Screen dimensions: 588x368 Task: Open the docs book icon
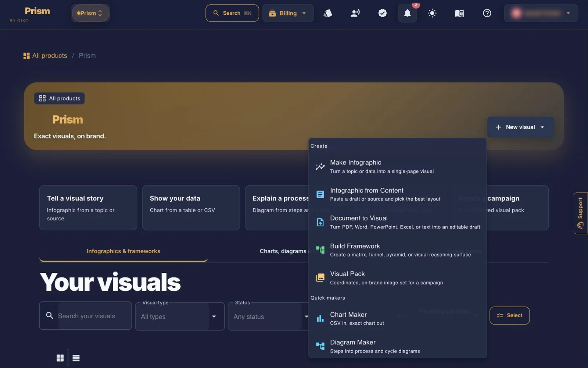(x=459, y=13)
